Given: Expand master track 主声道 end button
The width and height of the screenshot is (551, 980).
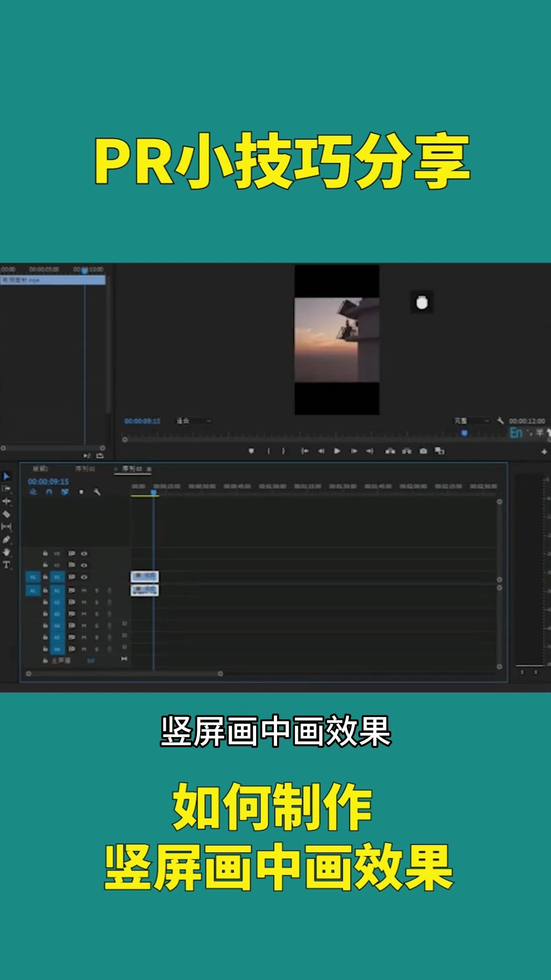Looking at the screenshot, I should point(123,659).
